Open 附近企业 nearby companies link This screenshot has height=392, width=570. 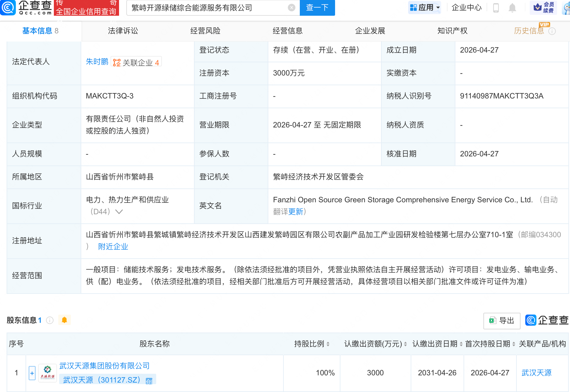tap(113, 247)
